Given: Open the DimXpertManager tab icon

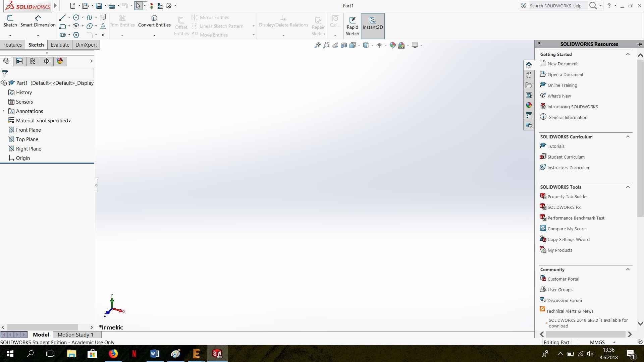Looking at the screenshot, I should click(46, 61).
